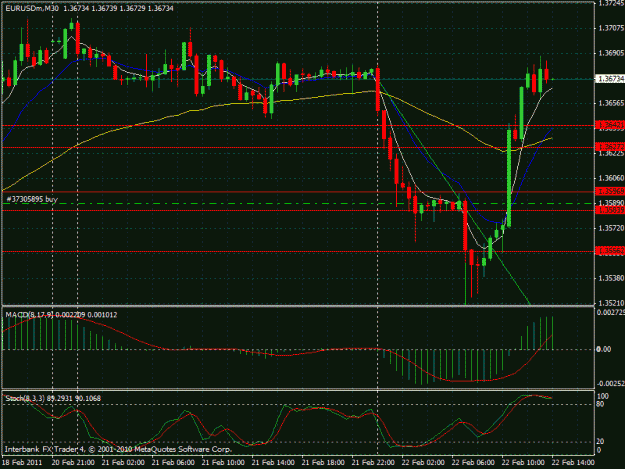Select the green dashed buy order line
Image resolution: width=625 pixels, height=469 pixels.
[x=298, y=204]
